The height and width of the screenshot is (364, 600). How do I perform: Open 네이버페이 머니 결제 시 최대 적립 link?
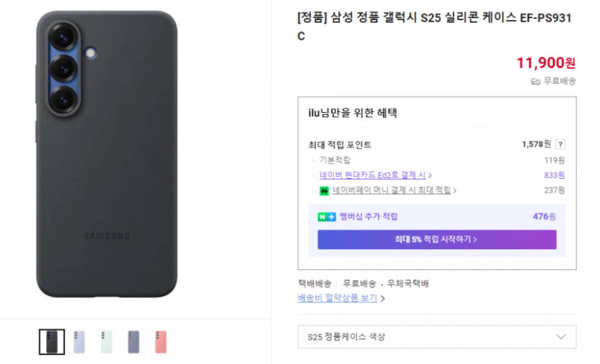394,190
